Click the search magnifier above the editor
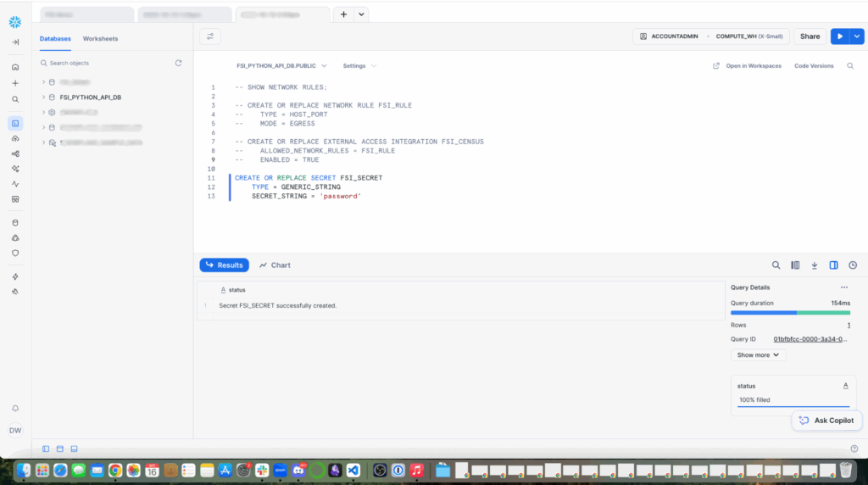 pyautogui.click(x=850, y=66)
